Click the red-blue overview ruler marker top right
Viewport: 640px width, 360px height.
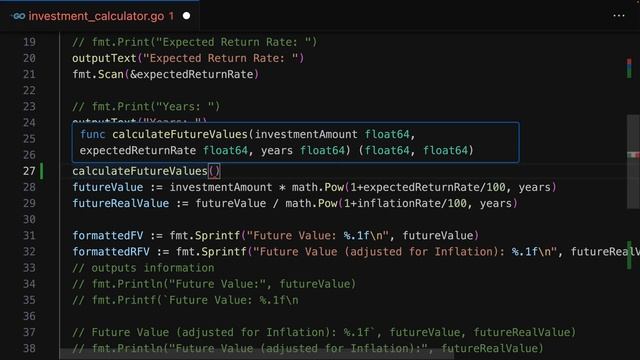click(x=629, y=67)
